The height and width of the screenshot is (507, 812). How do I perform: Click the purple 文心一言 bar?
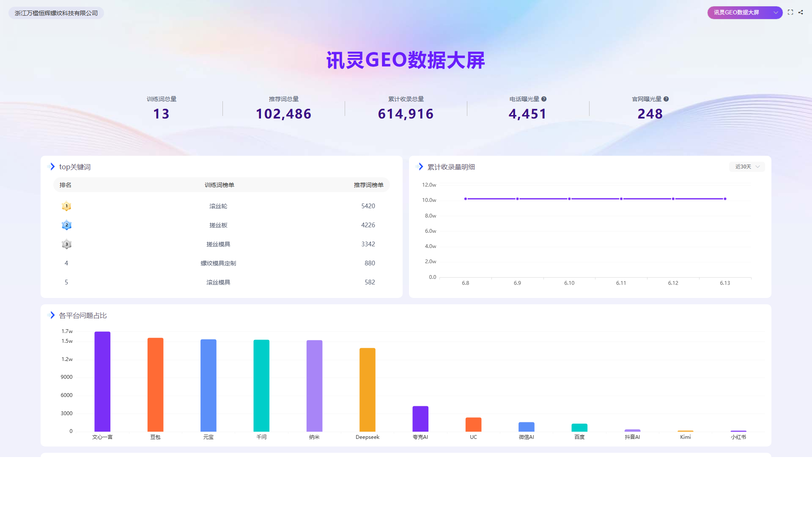(x=102, y=381)
